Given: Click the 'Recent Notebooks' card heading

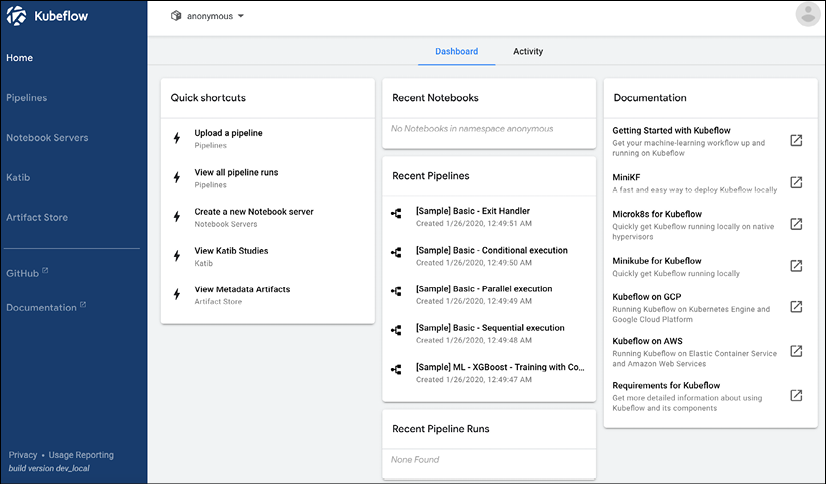Looking at the screenshot, I should click(x=435, y=97).
